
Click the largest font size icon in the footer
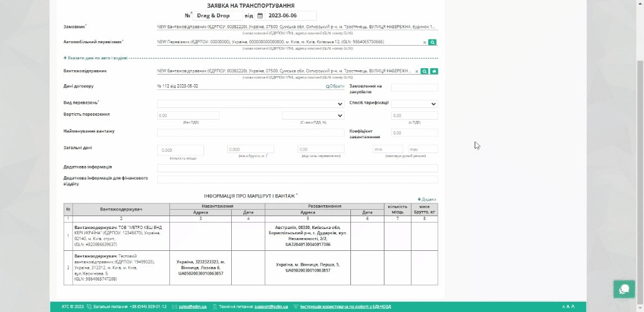click(x=573, y=307)
